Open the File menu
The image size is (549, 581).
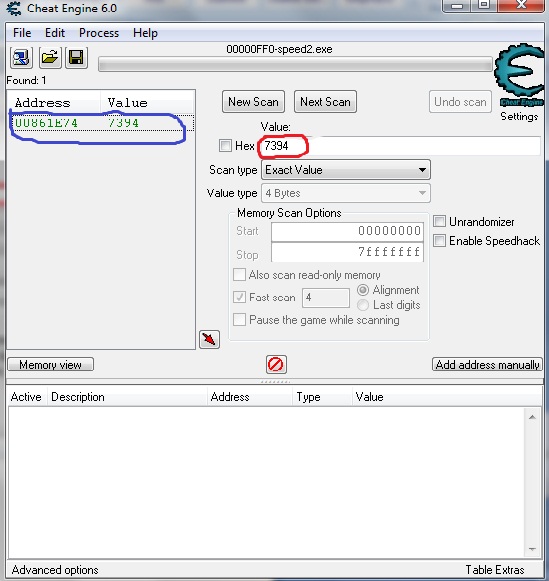[x=22, y=33]
